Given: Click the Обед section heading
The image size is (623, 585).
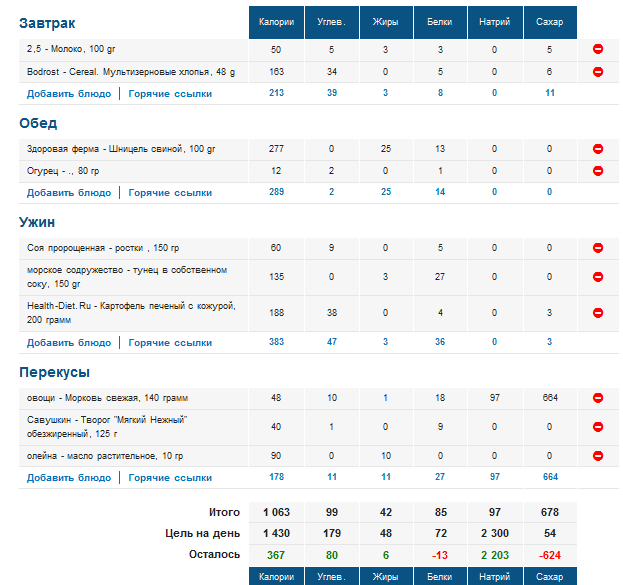Looking at the screenshot, I should 38,123.
